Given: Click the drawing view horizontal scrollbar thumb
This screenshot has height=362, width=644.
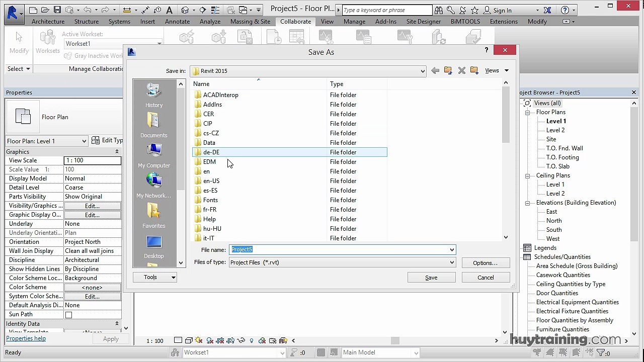Looking at the screenshot, I should 395,340.
